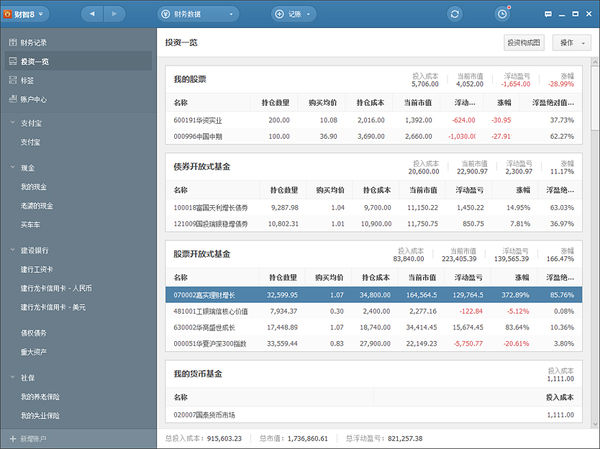Select 财务记录 in the sidebar
600x449 pixels.
[78, 42]
